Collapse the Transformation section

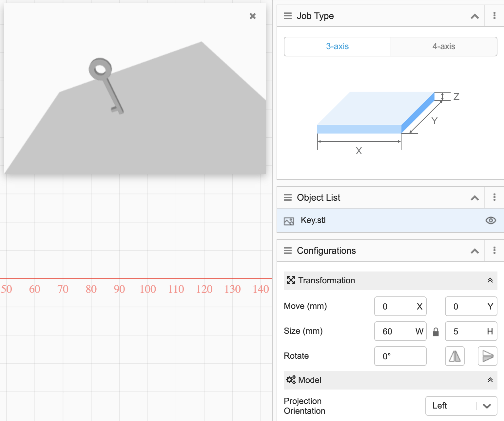pyautogui.click(x=490, y=280)
